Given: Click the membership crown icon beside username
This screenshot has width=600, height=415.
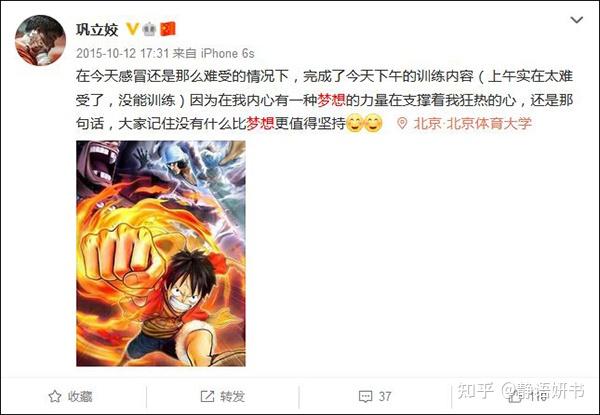Looking at the screenshot, I should click(x=149, y=29).
